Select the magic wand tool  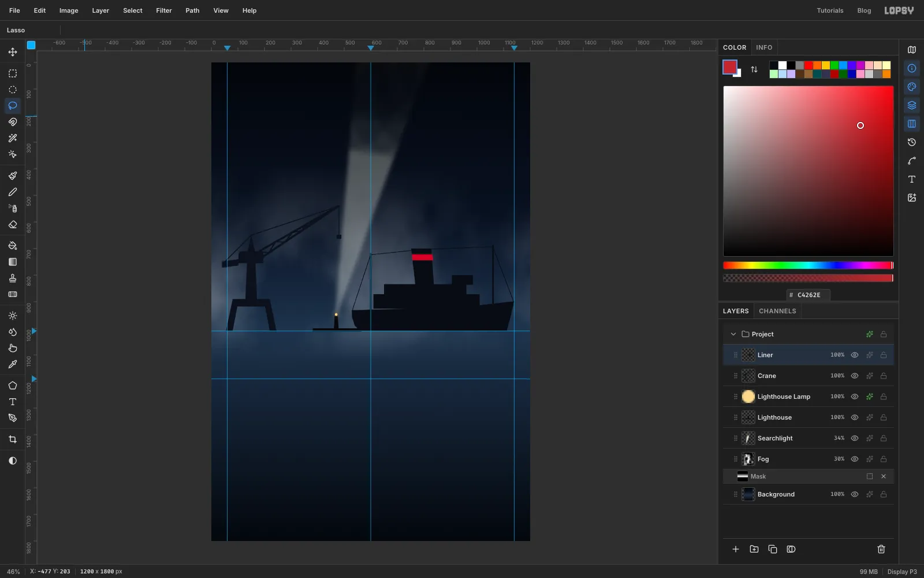pyautogui.click(x=13, y=138)
